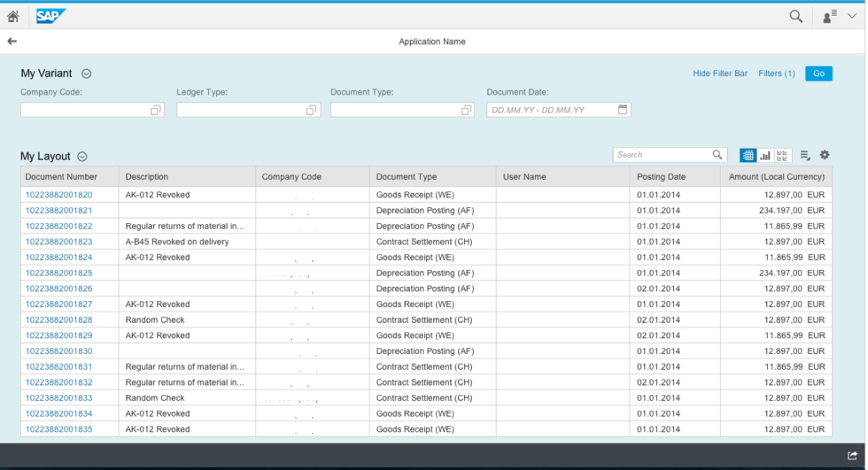Open the global search magnifier icon

[x=795, y=16]
